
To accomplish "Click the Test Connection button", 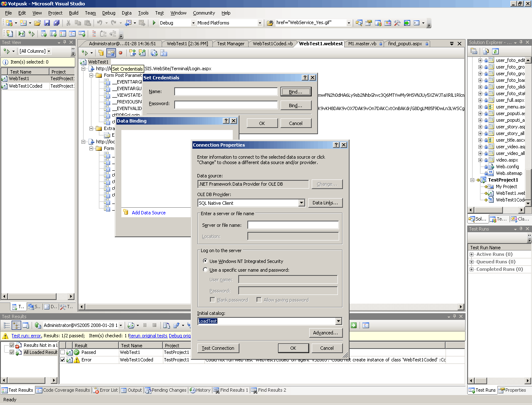I will [x=218, y=348].
